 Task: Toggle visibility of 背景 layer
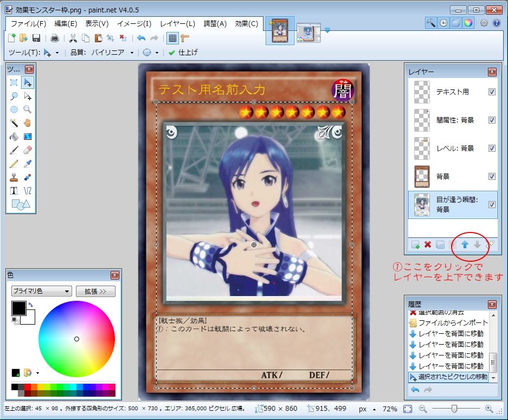[x=492, y=177]
